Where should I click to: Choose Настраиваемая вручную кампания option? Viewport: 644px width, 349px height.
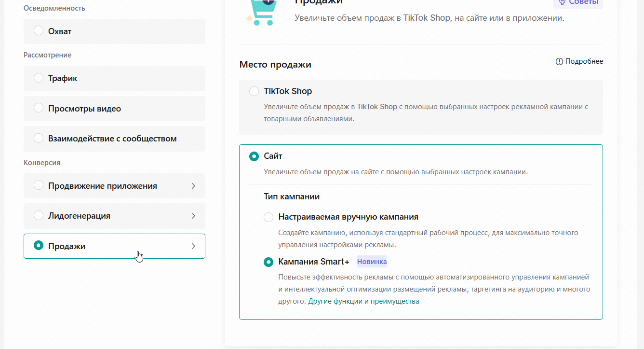(x=268, y=217)
